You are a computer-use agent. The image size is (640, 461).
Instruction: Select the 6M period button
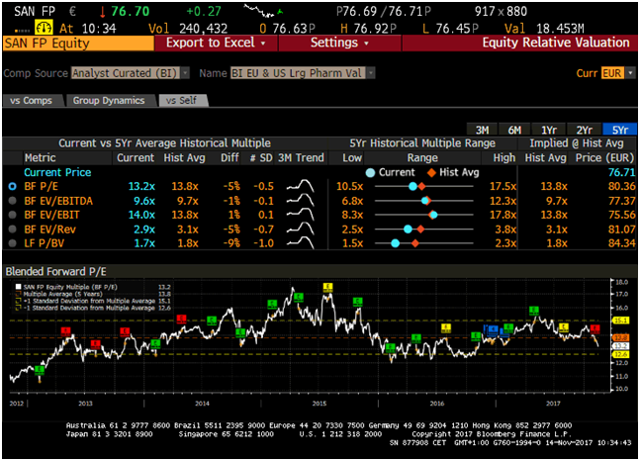(514, 130)
